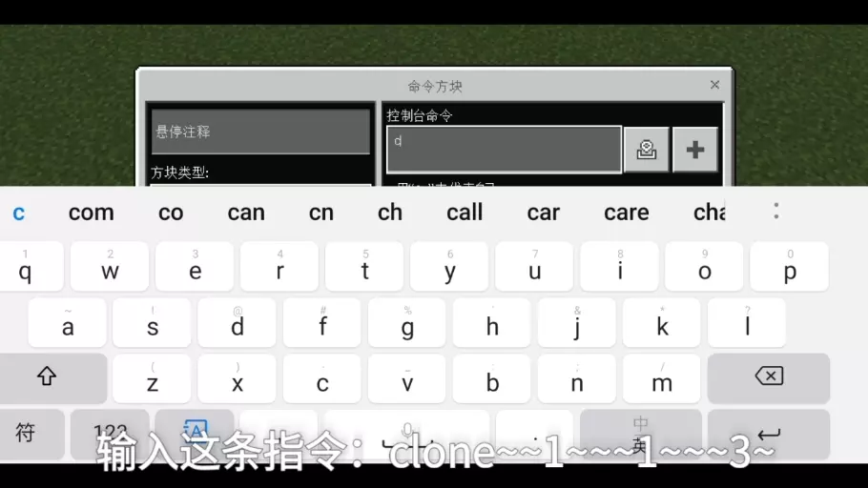This screenshot has height=488, width=868.
Task: Tap the translate input icon key
Action: [x=195, y=435]
